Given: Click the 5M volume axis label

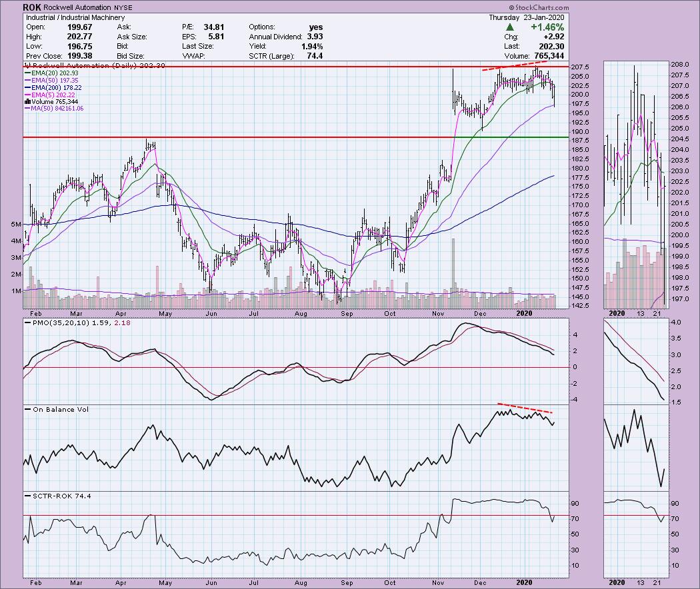Looking at the screenshot, I should pyautogui.click(x=16, y=225).
